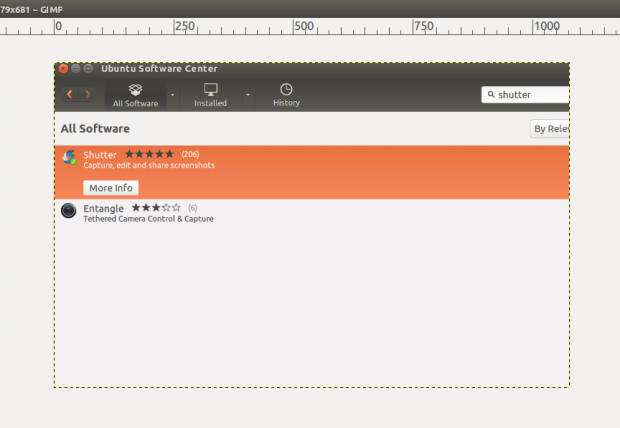Expand the All Software dropdown arrow
Viewport: 620px width, 428px height.
click(x=172, y=95)
